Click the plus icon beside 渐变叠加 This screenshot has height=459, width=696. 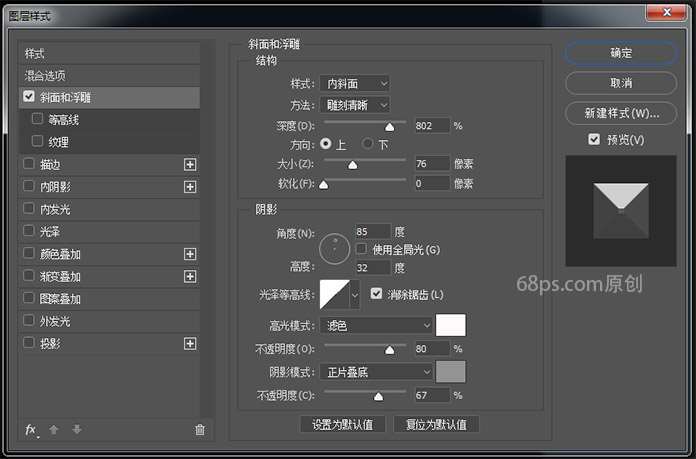tap(190, 277)
